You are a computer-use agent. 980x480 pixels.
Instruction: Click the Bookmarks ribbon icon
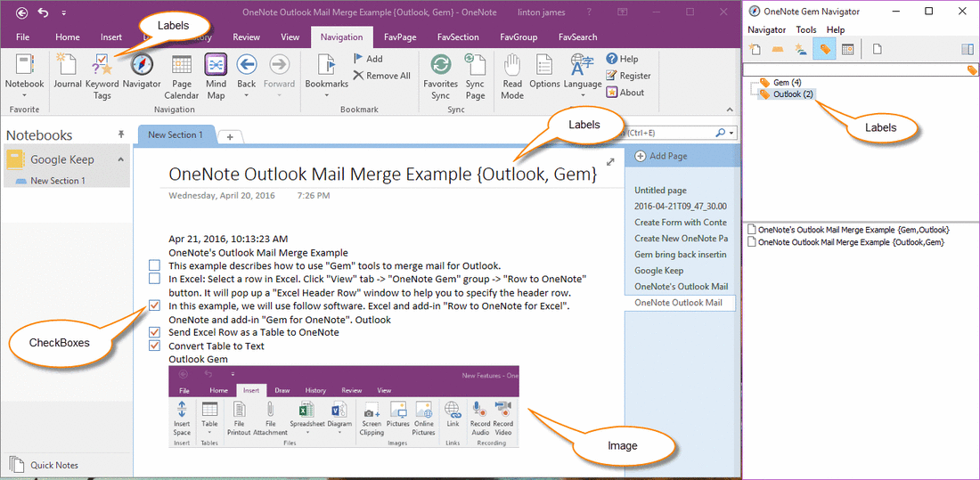tap(326, 64)
